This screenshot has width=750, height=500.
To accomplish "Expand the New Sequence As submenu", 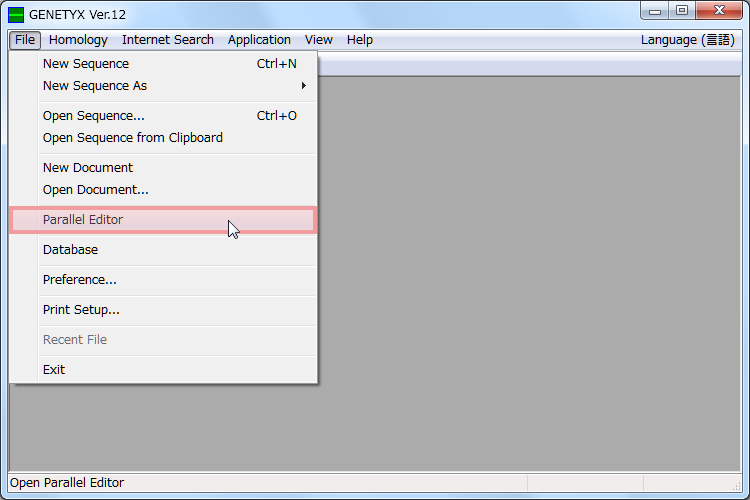I will 163,86.
